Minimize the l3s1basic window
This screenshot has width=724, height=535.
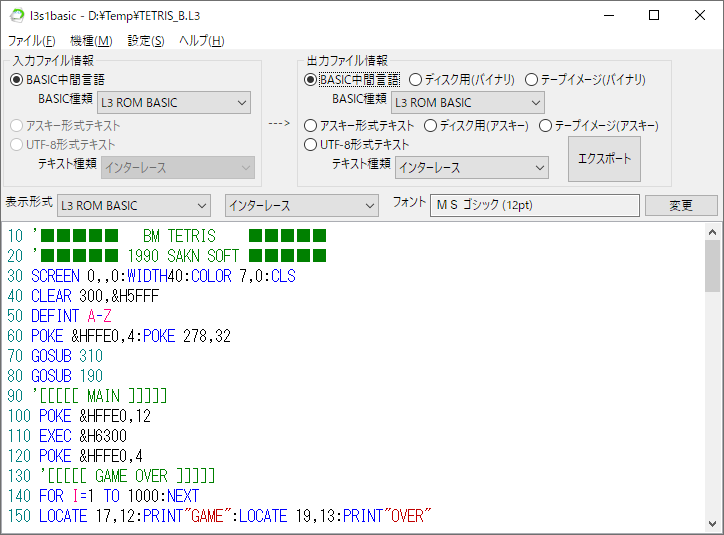[609, 15]
